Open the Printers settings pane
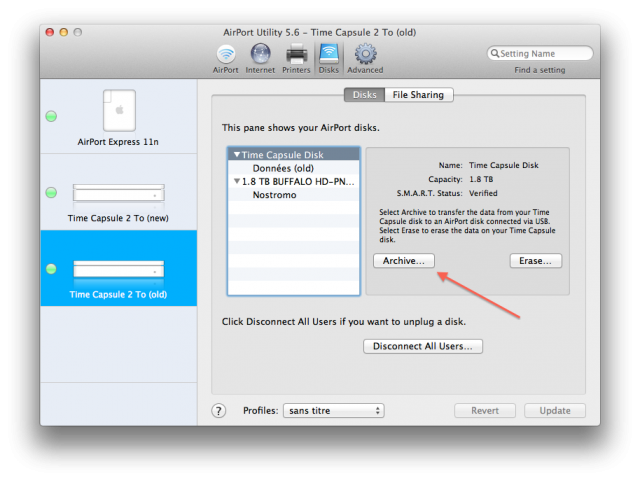640x481 pixels. [x=296, y=59]
